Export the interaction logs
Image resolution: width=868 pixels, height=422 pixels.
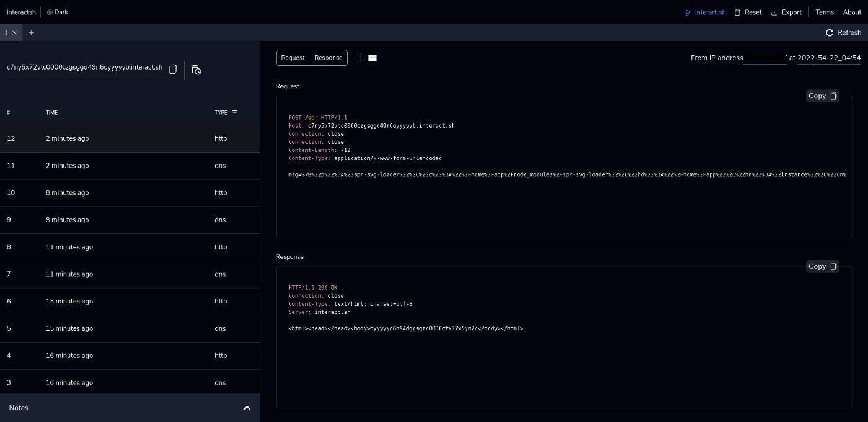[x=786, y=12]
